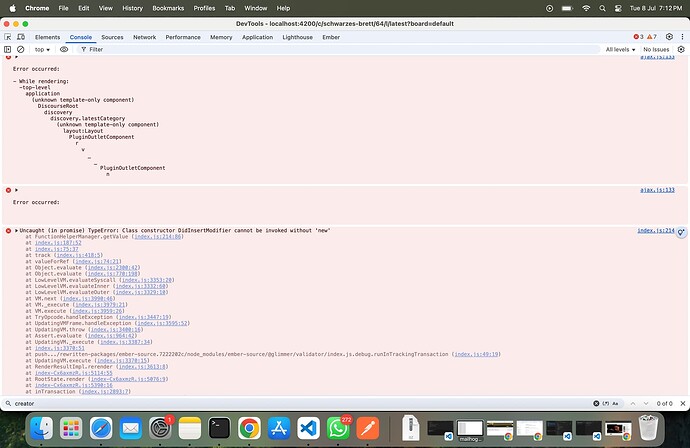
Task: Switch to the Network tab
Action: coord(144,37)
